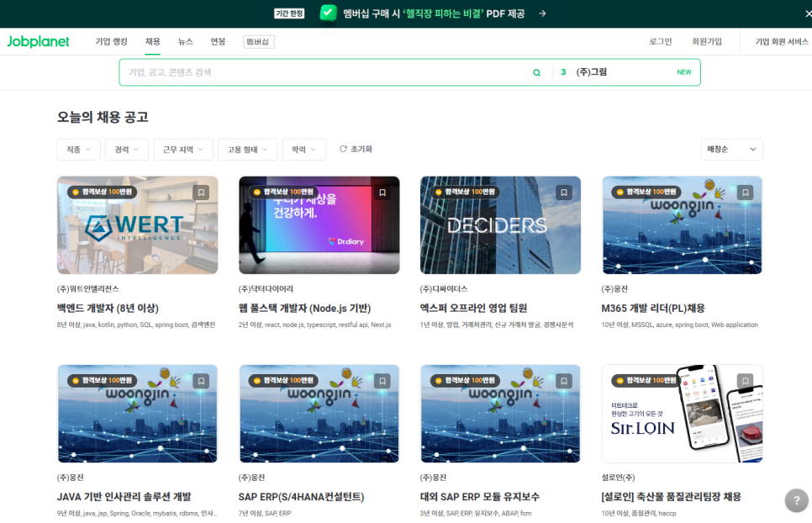Click the 합격보상 100만원 badge on DECIDERS card

[466, 192]
